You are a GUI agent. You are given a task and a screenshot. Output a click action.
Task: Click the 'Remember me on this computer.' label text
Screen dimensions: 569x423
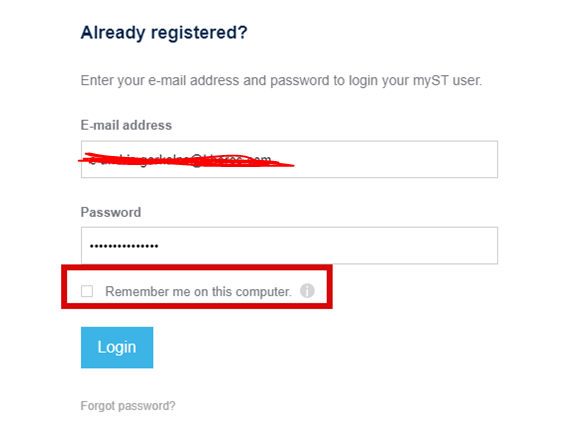pos(198,291)
